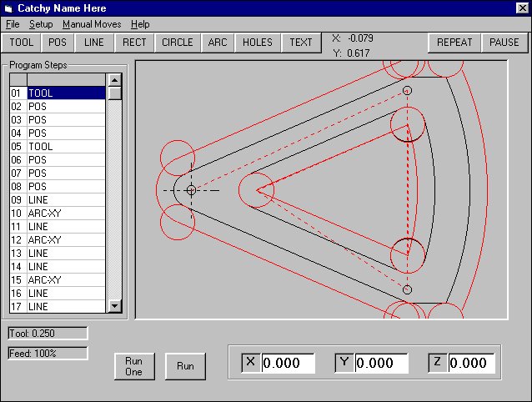Open the File menu
The image size is (532, 402).
[13, 24]
